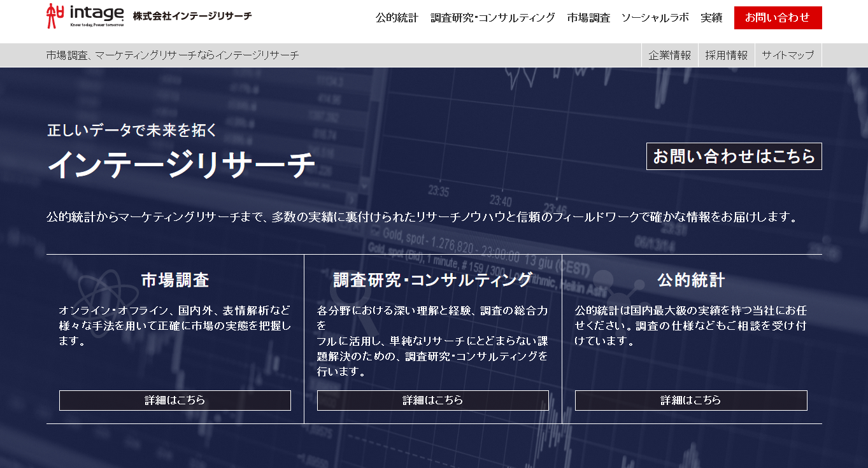Click the red お問い合わせ button
The height and width of the screenshot is (468, 868).
tap(778, 18)
